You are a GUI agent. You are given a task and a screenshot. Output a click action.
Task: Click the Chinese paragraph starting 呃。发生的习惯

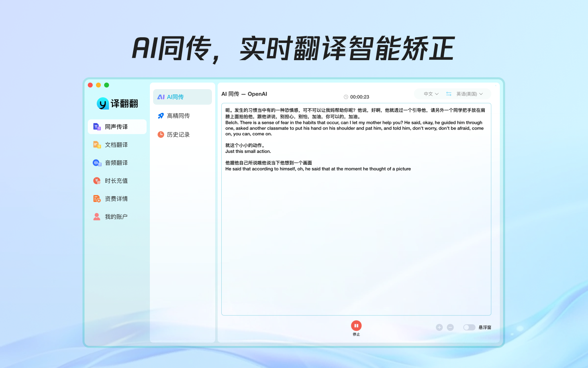tap(355, 113)
